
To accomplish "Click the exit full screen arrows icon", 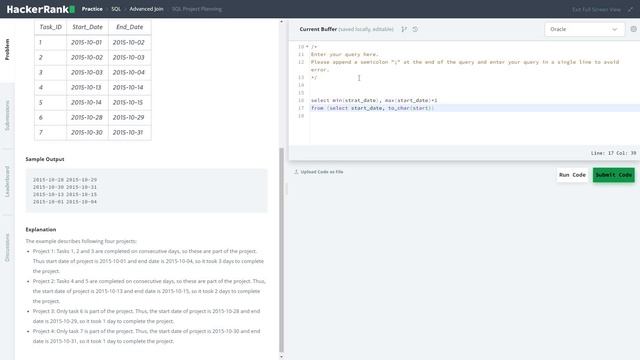I will pos(630,9).
